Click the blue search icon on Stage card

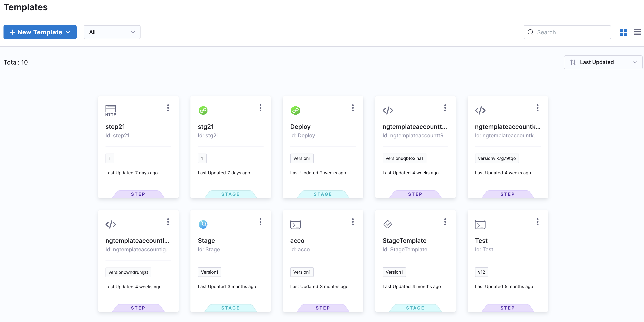203,224
